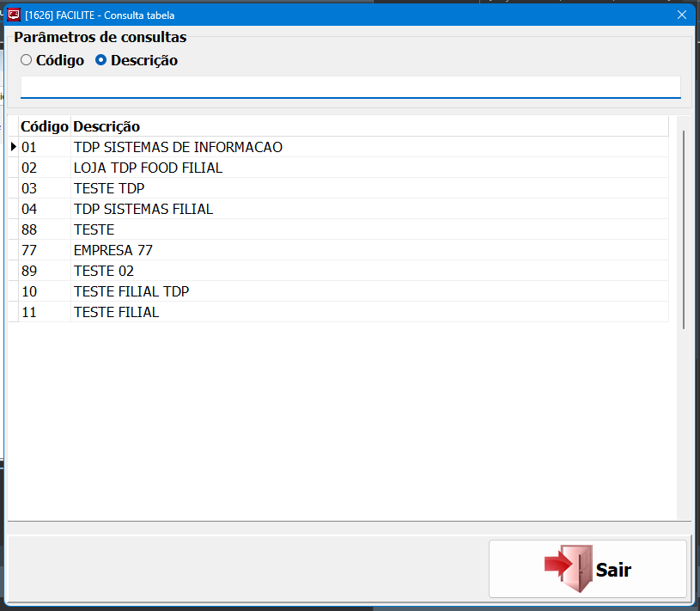Viewport: 700px width, 611px height.
Task: Select row LOJA TDP FOOD FILIAL
Action: pos(338,168)
